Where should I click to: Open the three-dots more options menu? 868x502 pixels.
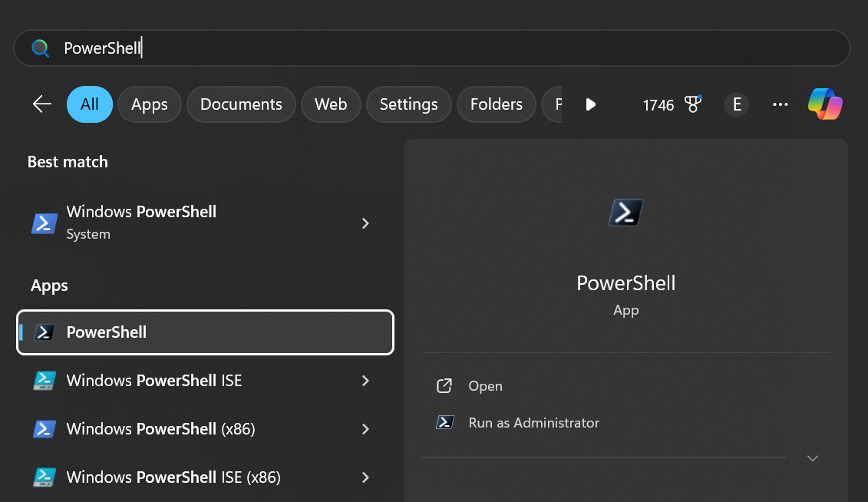point(780,104)
